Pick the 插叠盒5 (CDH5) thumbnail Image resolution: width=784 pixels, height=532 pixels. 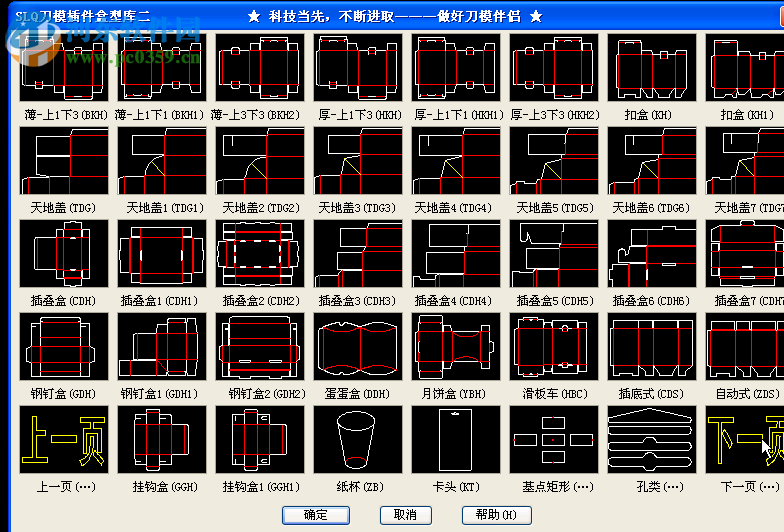tap(554, 254)
